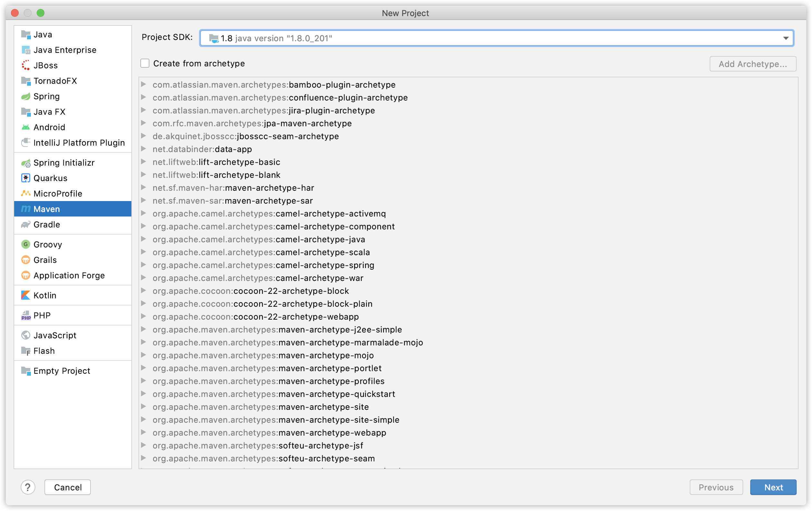Select the Gradle project type label
This screenshot has width=812, height=511.
[47, 225]
